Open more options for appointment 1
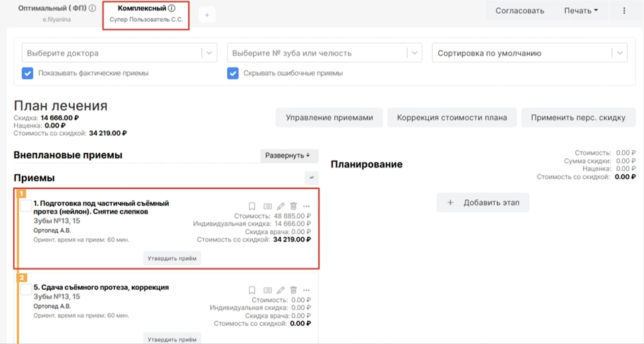Image resolution: width=644 pixels, height=344 pixels. [306, 206]
